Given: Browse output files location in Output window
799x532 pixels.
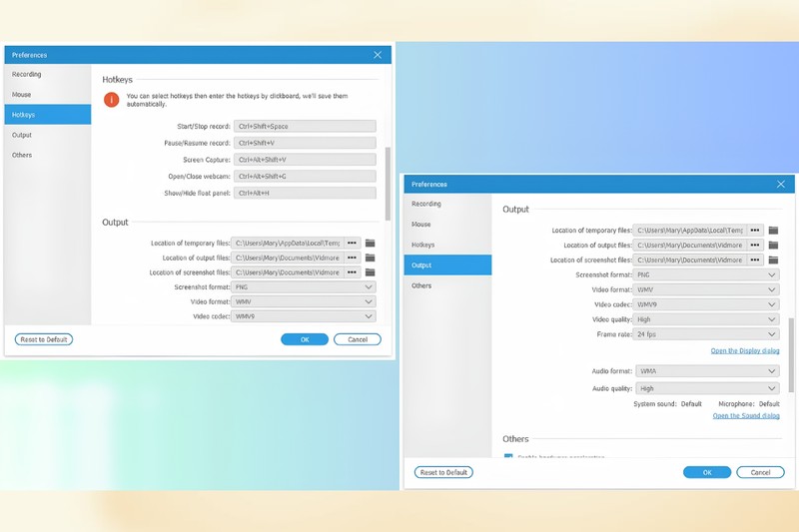Looking at the screenshot, I should point(755,245).
